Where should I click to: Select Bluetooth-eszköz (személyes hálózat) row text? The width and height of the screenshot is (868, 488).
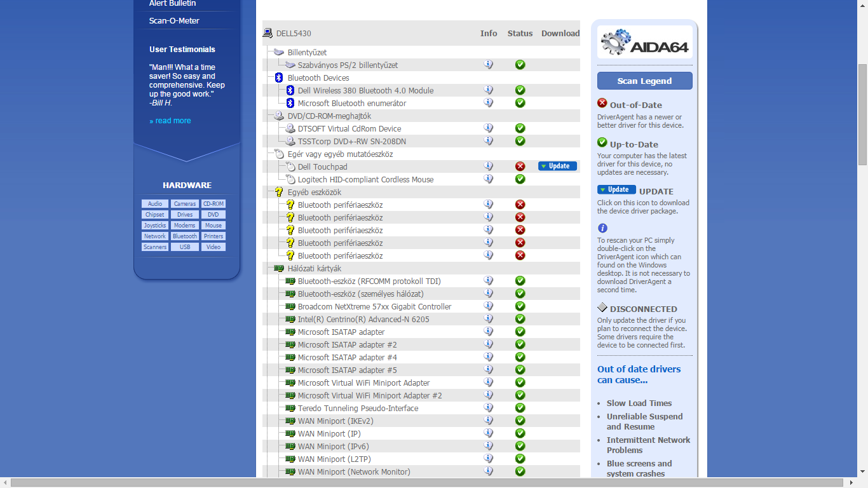coord(361,294)
